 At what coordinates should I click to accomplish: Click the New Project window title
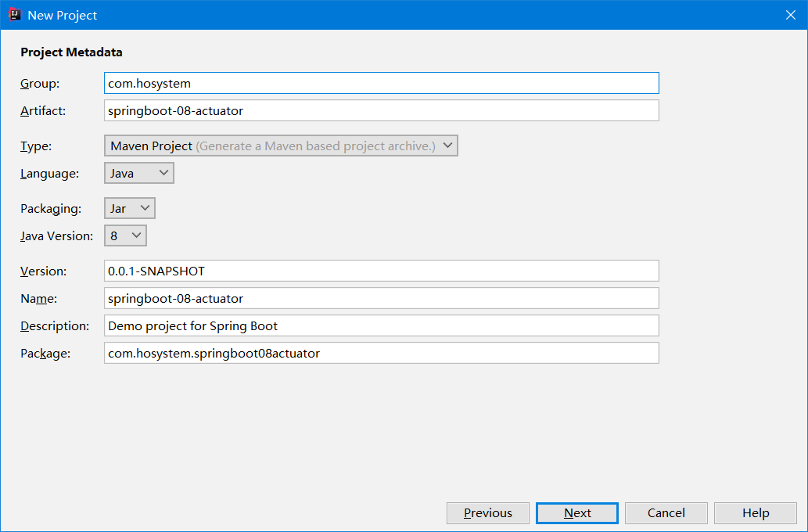pyautogui.click(x=63, y=16)
